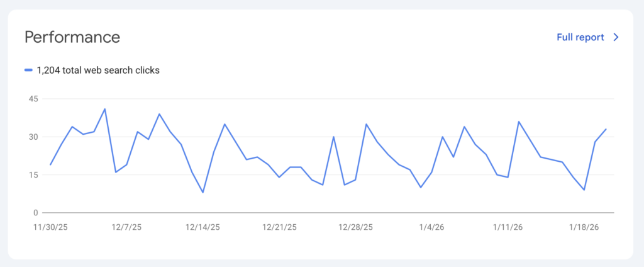The width and height of the screenshot is (644, 267).
Task: Click the 1/18/26 date label
Action: (584, 227)
